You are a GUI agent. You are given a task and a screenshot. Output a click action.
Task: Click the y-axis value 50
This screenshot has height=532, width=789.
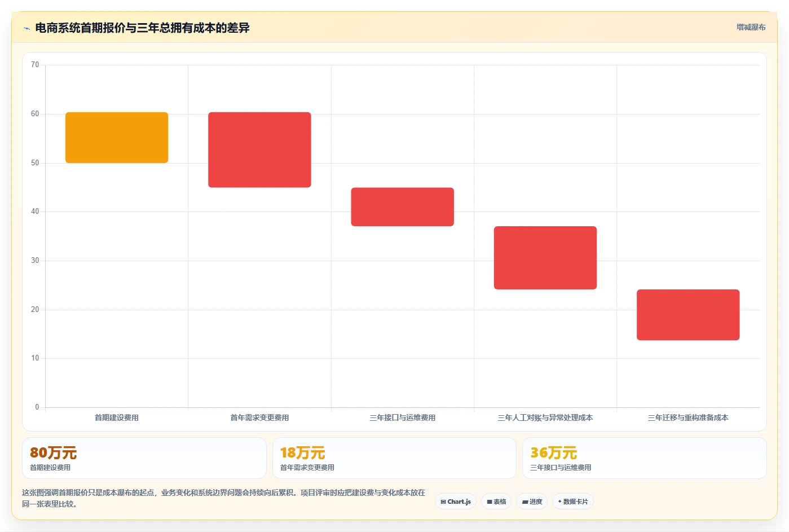(x=35, y=163)
